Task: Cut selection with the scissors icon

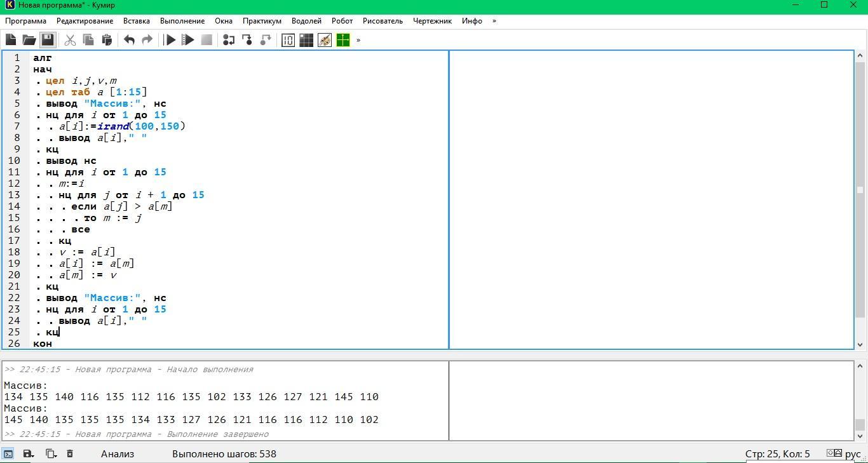Action: pos(70,40)
